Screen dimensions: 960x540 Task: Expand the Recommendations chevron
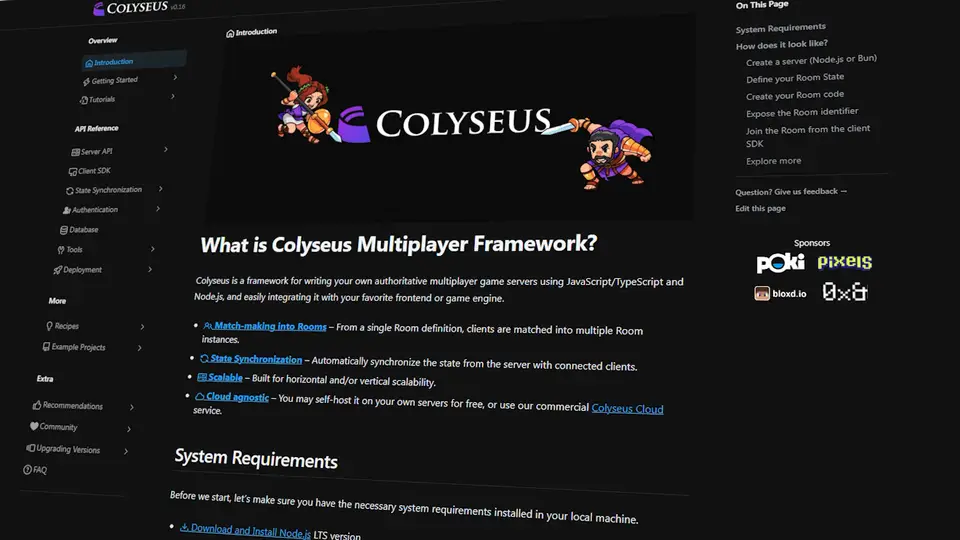[132, 407]
